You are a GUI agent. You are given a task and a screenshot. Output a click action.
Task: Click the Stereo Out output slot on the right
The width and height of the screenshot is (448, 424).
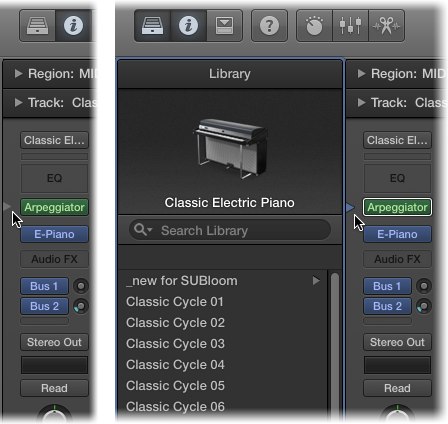point(397,342)
